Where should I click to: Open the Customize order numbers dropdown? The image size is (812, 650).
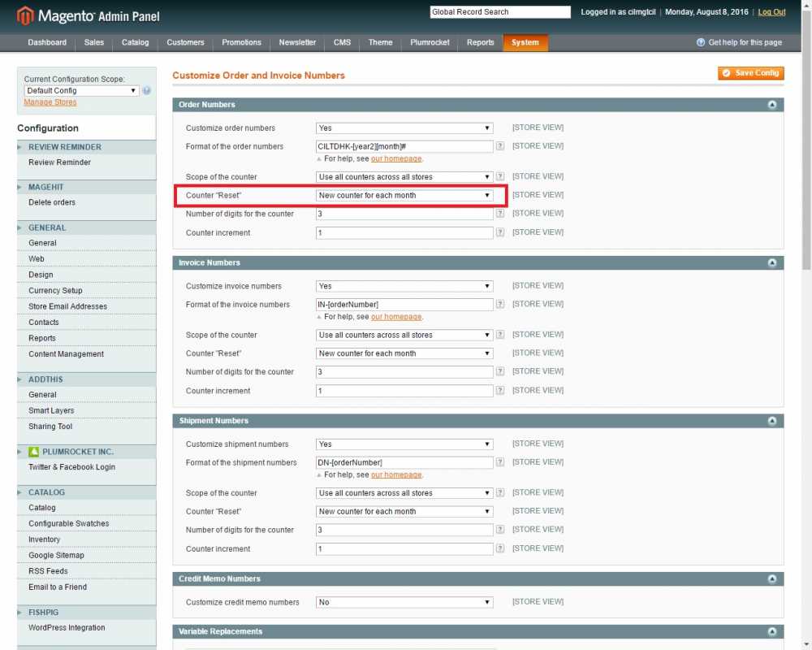point(404,128)
